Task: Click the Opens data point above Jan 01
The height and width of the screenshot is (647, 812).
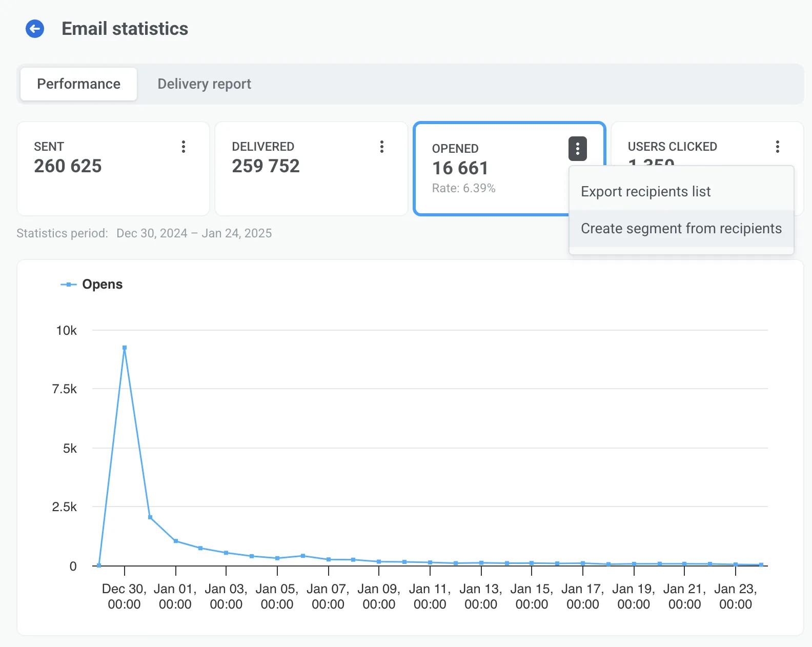Action: (176, 541)
